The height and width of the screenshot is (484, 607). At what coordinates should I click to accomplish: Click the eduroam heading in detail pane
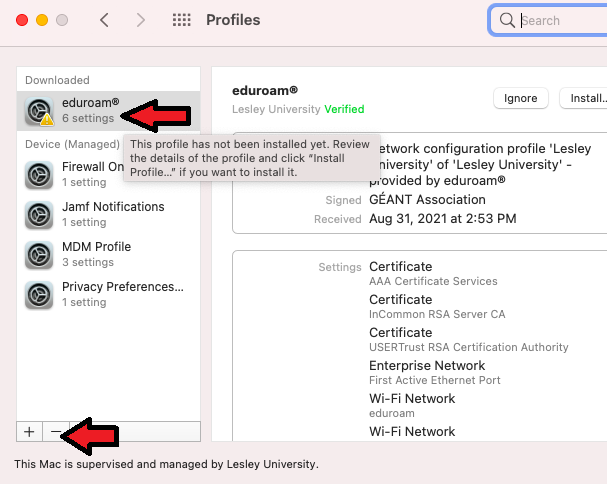[265, 91]
